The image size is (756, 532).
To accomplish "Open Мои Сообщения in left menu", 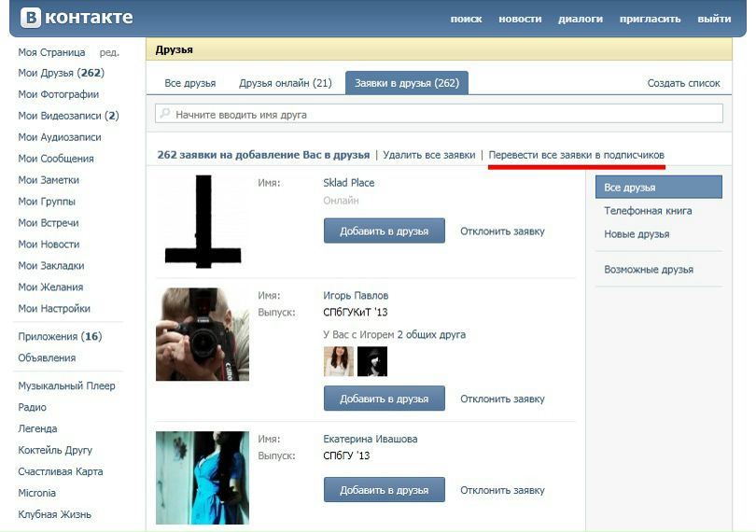I will coord(56,159).
